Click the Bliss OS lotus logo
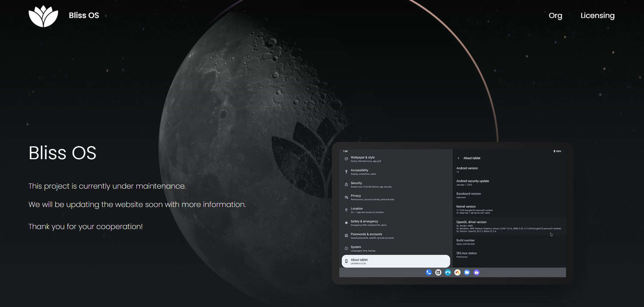644x307 pixels. pyautogui.click(x=43, y=16)
